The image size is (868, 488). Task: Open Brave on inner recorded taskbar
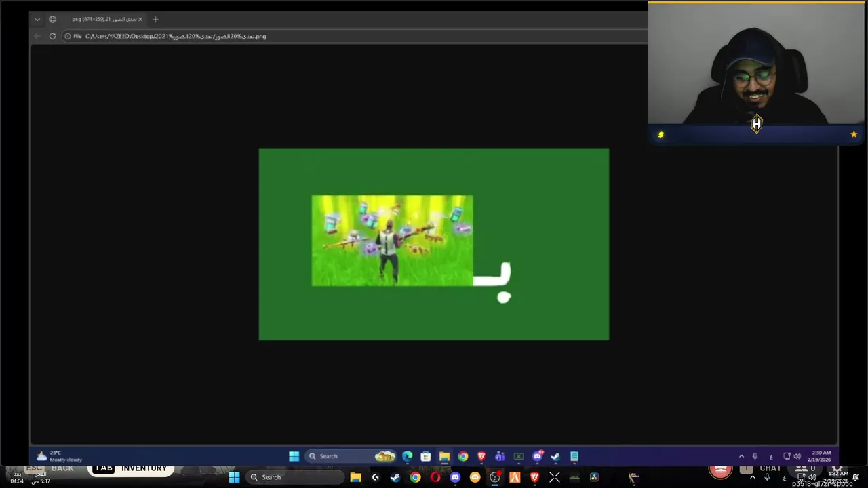pos(481,456)
